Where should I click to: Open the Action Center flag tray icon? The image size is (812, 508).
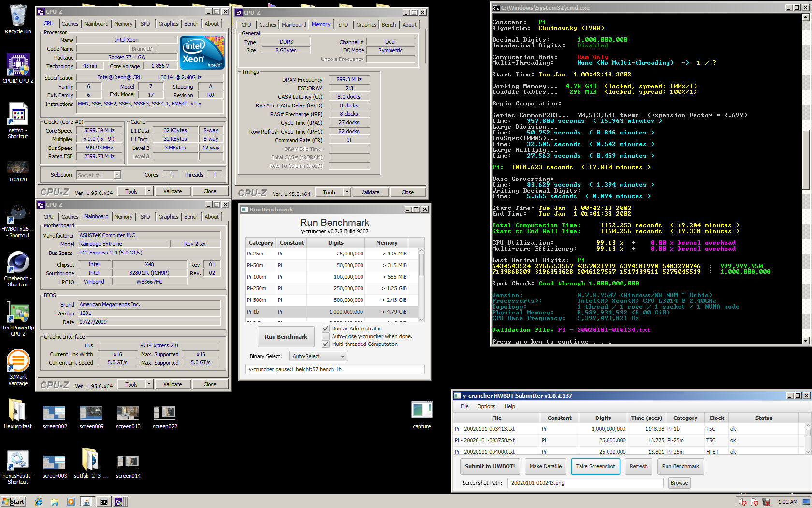coord(754,502)
